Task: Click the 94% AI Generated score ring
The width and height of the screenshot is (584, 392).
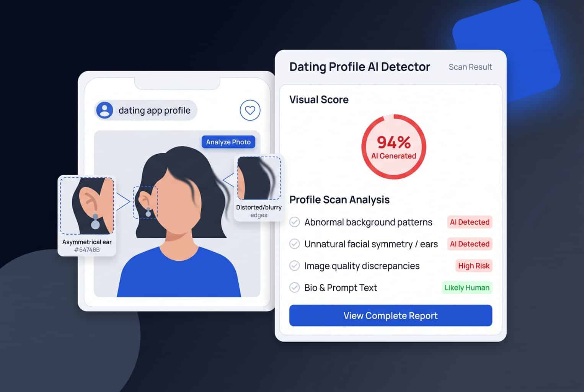Action: [394, 147]
